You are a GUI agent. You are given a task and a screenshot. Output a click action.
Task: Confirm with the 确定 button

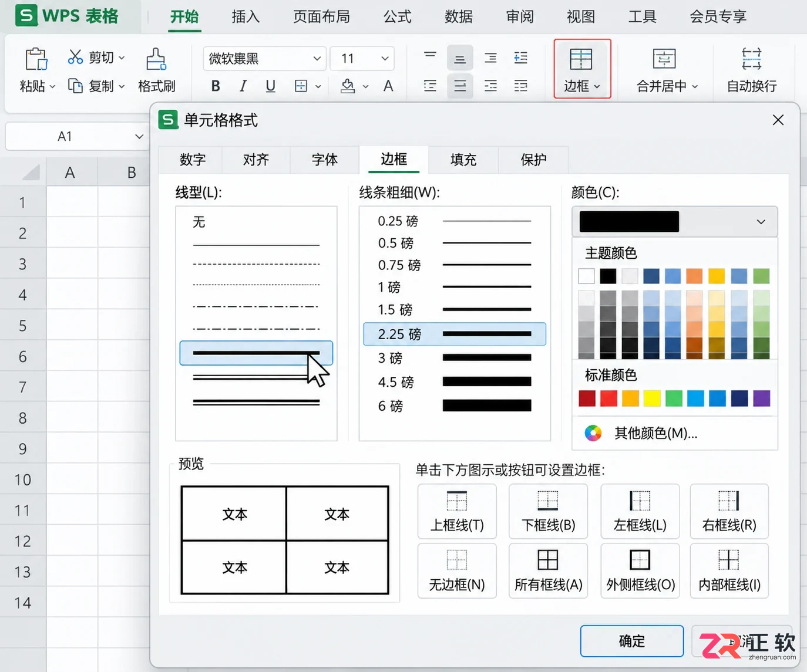coord(632,641)
